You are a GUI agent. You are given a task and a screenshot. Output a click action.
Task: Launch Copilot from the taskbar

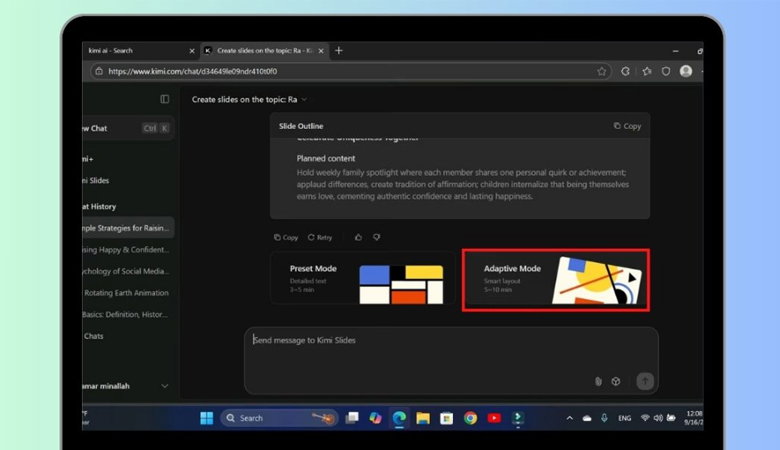[376, 418]
